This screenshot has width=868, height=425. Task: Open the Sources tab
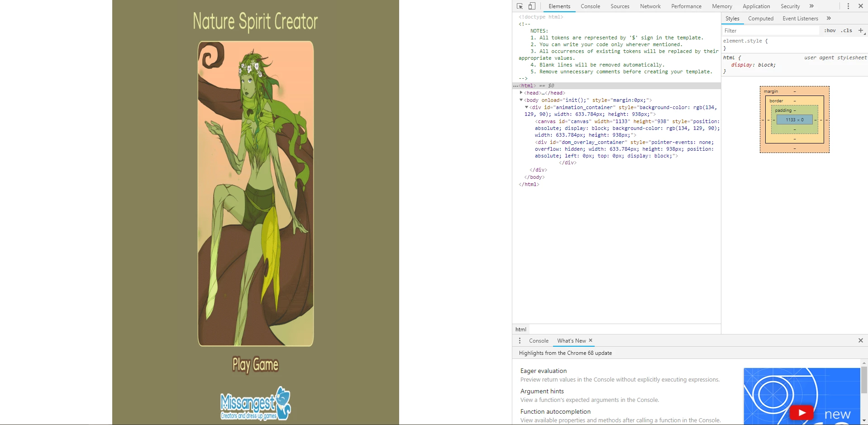(x=620, y=6)
